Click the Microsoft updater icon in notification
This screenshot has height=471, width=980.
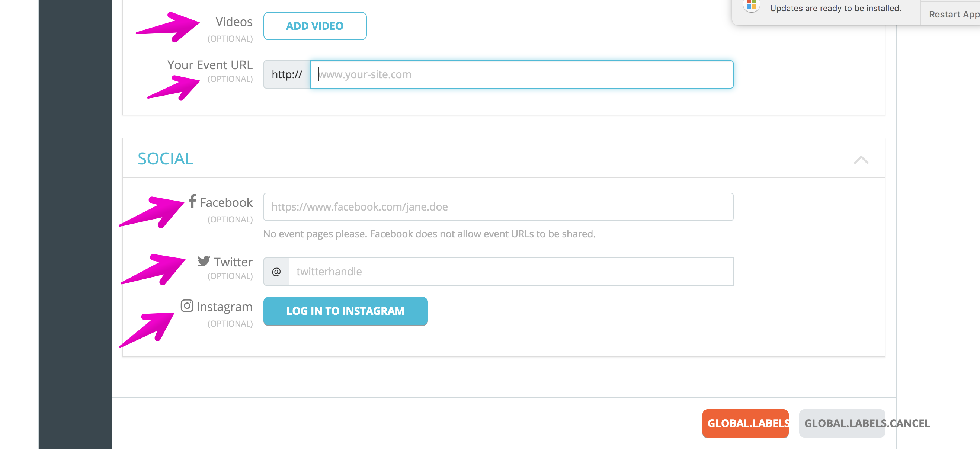click(x=751, y=5)
